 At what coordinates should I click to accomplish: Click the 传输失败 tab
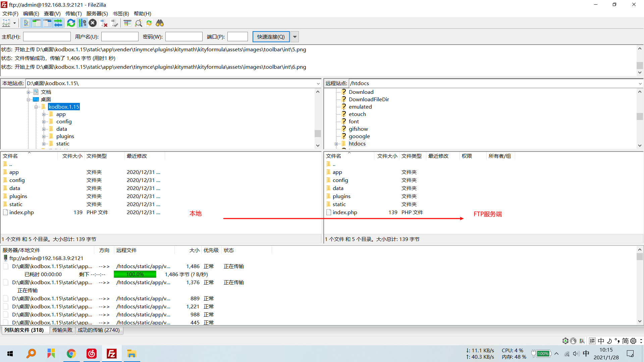coord(62,330)
